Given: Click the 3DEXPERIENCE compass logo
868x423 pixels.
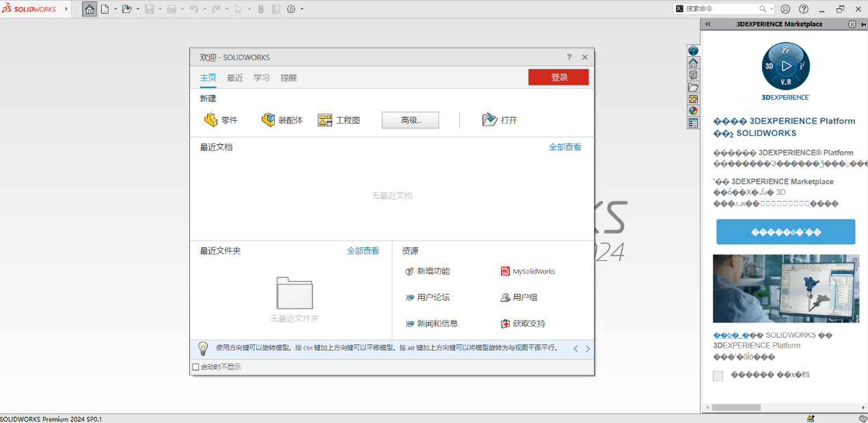Looking at the screenshot, I should (786, 66).
